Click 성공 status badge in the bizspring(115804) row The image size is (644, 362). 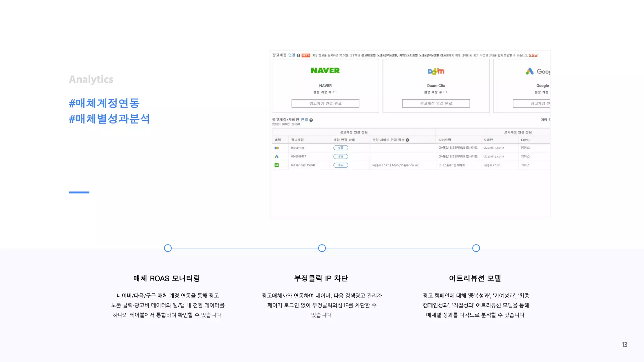click(x=341, y=165)
